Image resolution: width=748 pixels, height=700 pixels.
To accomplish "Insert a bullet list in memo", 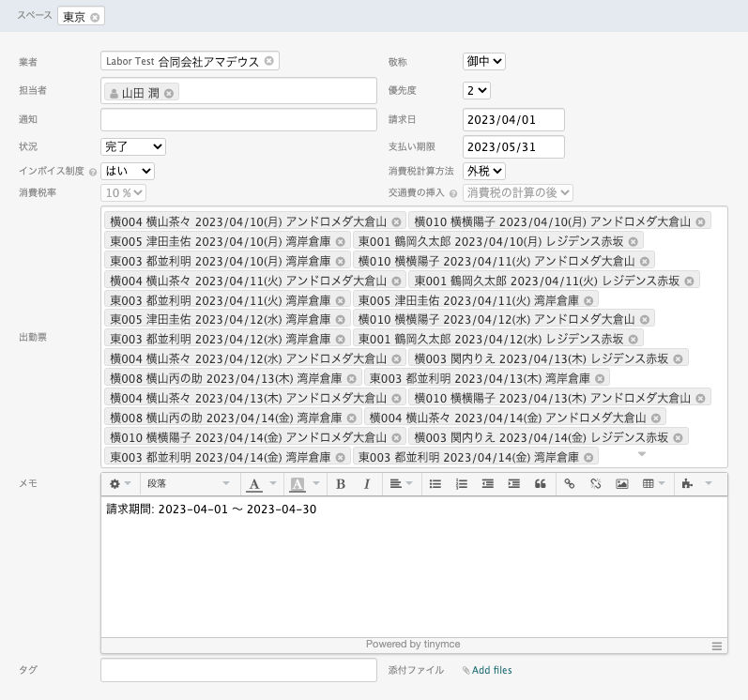I will coord(435,484).
